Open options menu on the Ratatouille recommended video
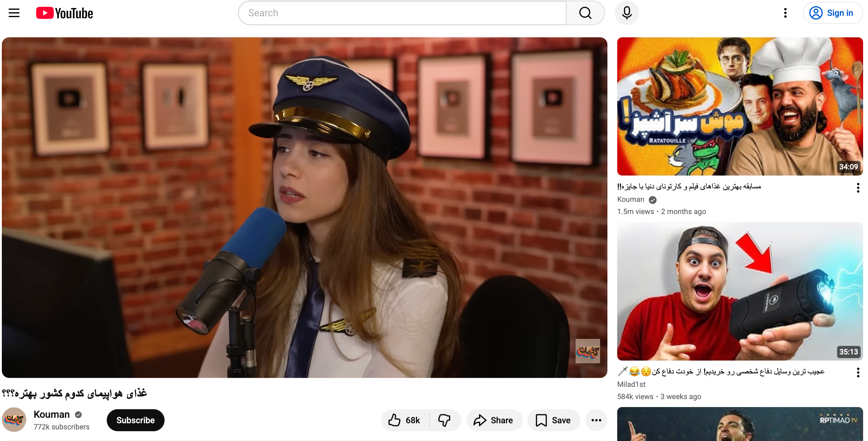 click(x=858, y=188)
